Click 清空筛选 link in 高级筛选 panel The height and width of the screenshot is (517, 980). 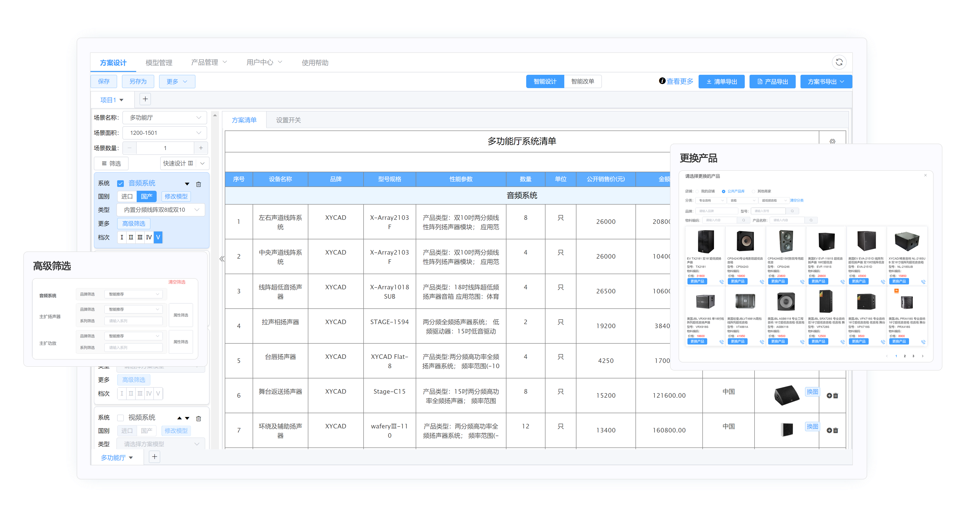(x=177, y=282)
